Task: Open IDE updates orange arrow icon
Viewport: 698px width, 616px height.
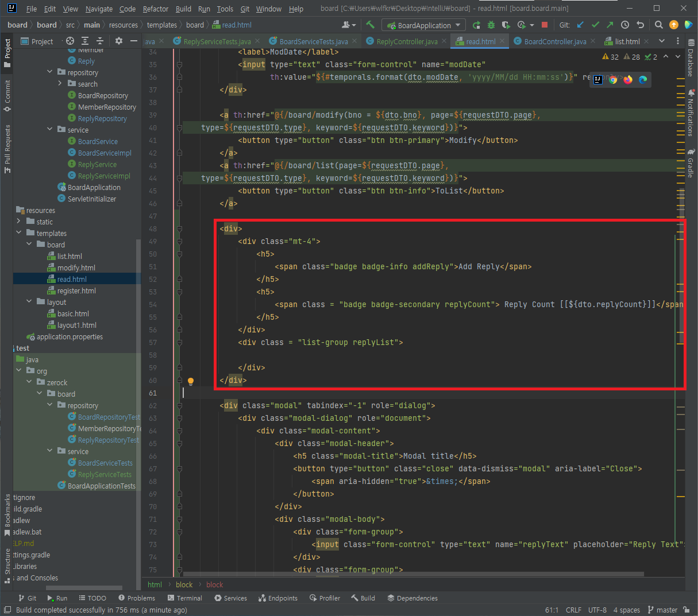Action: (674, 25)
